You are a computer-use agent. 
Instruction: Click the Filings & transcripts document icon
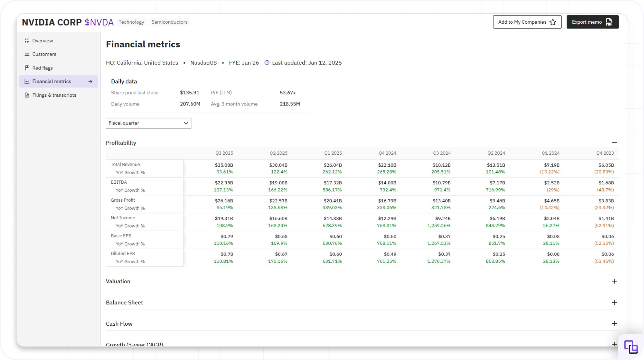27,95
